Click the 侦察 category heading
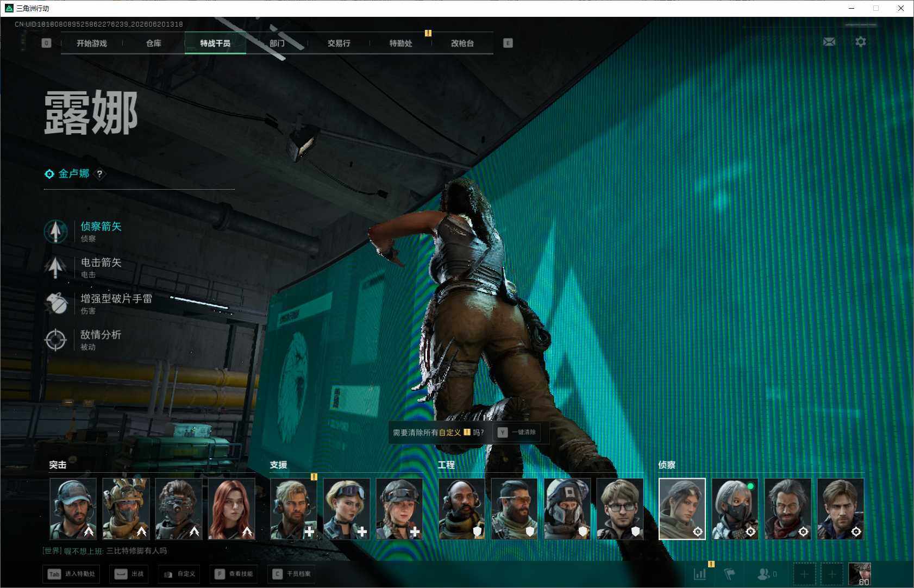The height and width of the screenshot is (588, 914). (667, 465)
